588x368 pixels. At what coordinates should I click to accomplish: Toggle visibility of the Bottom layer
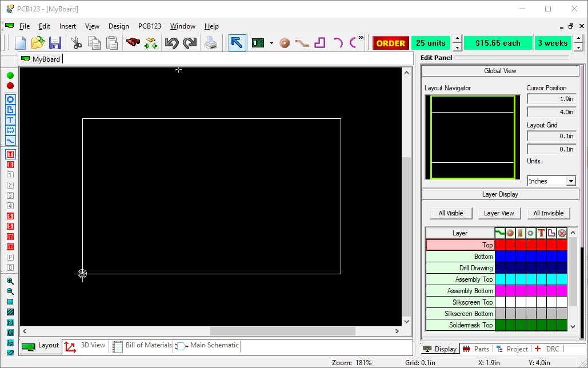coord(460,256)
